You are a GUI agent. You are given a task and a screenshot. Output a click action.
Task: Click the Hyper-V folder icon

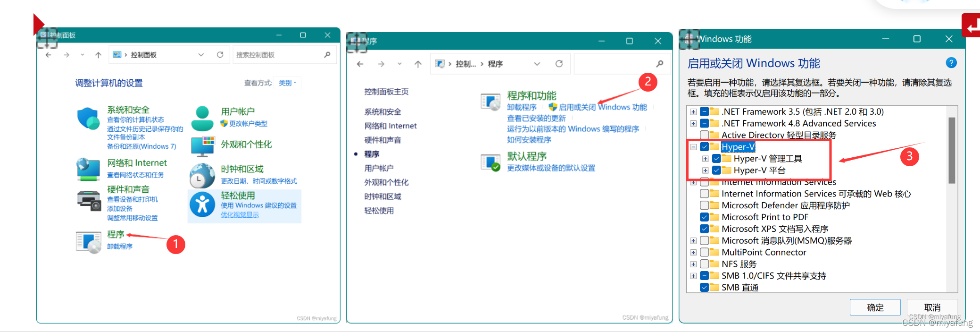tap(714, 146)
